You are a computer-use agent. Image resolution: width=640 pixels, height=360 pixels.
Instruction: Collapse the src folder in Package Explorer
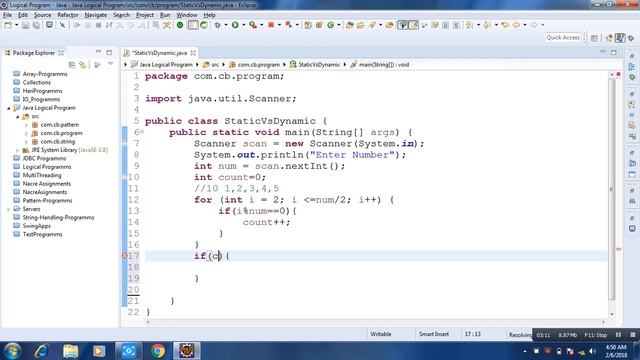[18, 117]
